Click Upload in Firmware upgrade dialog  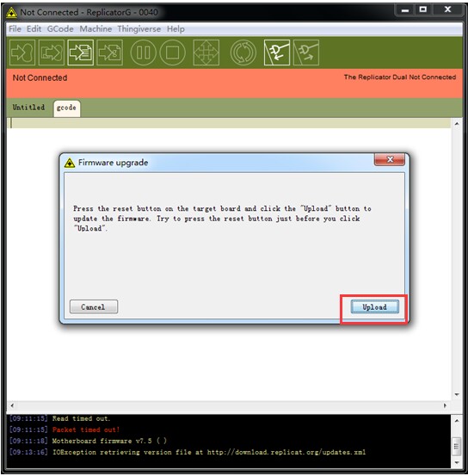pyautogui.click(x=375, y=307)
